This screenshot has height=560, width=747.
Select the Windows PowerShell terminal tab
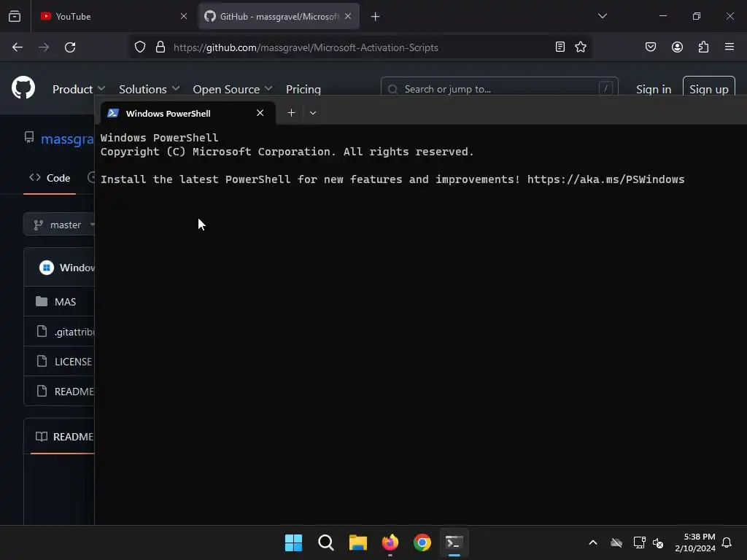pos(187,113)
